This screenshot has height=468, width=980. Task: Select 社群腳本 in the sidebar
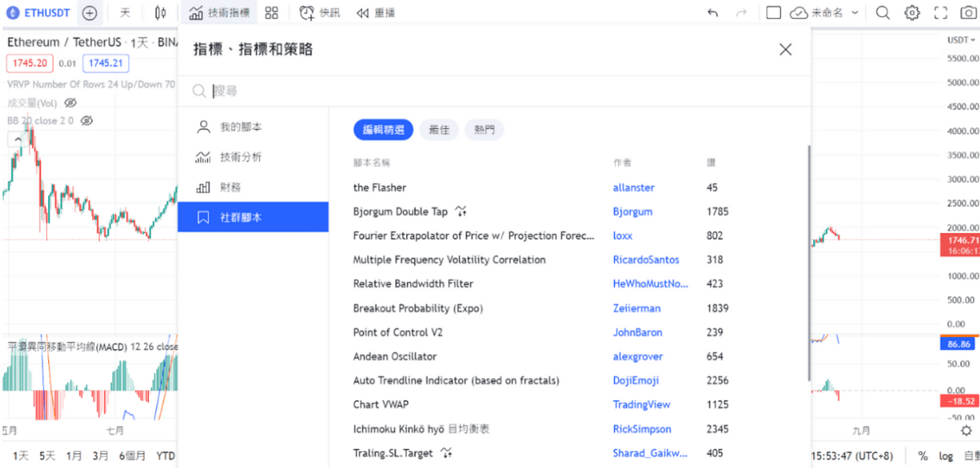click(253, 218)
